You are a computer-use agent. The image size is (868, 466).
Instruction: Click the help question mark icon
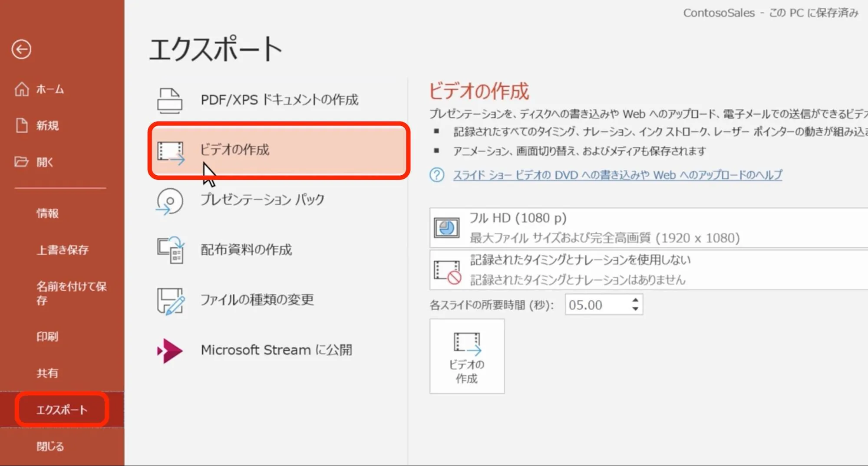coord(436,175)
